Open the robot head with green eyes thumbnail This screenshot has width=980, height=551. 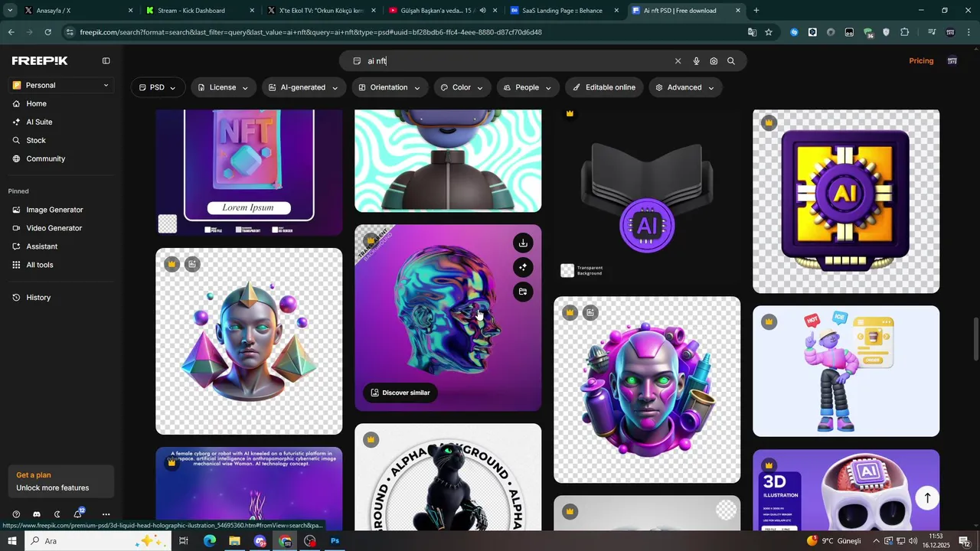(647, 390)
